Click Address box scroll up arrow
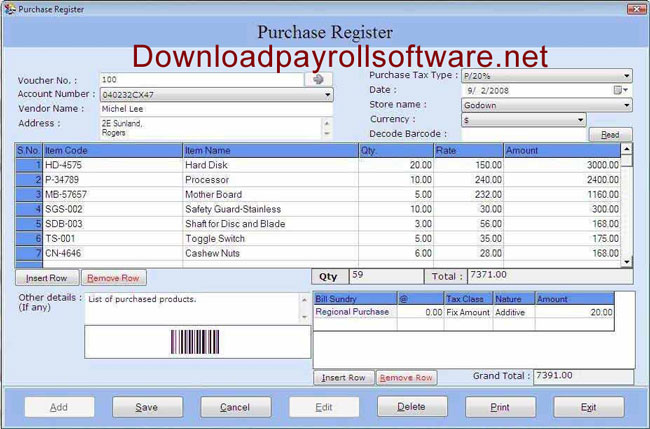 coord(327,123)
